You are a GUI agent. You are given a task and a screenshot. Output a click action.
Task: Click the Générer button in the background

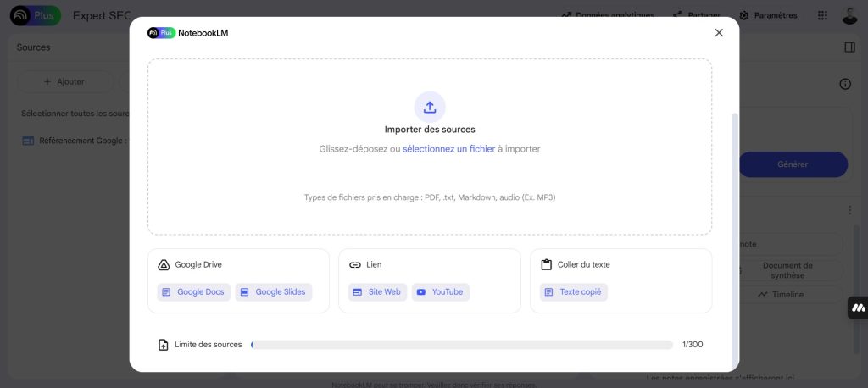pos(793,164)
